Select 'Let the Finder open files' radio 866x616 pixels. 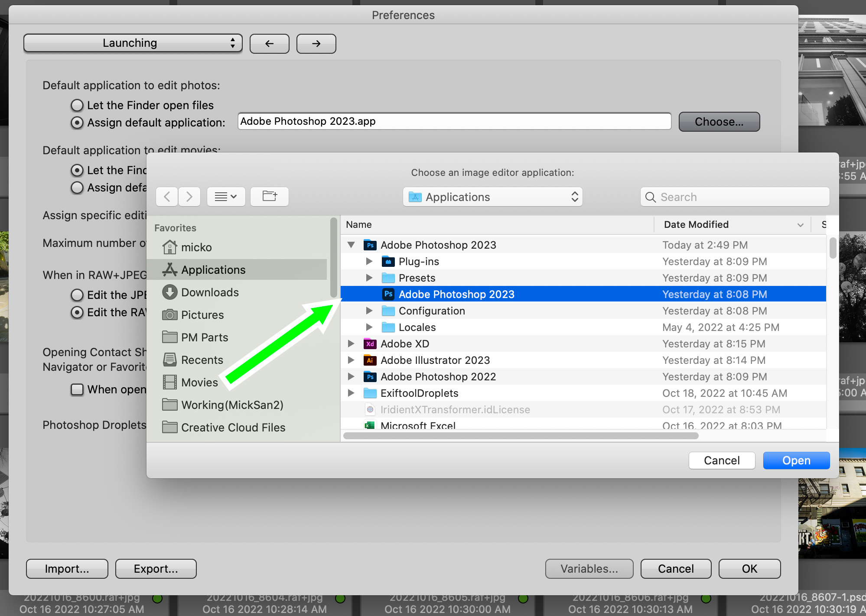tap(77, 105)
